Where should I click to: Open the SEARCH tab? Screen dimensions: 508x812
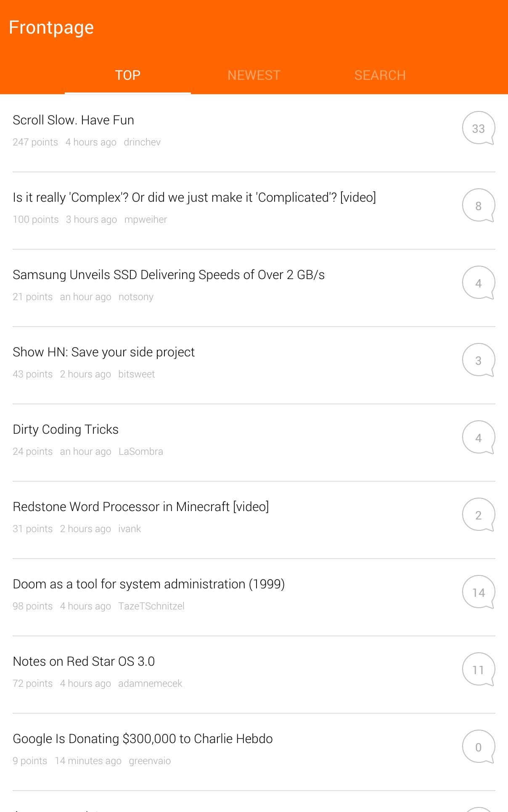[380, 75]
